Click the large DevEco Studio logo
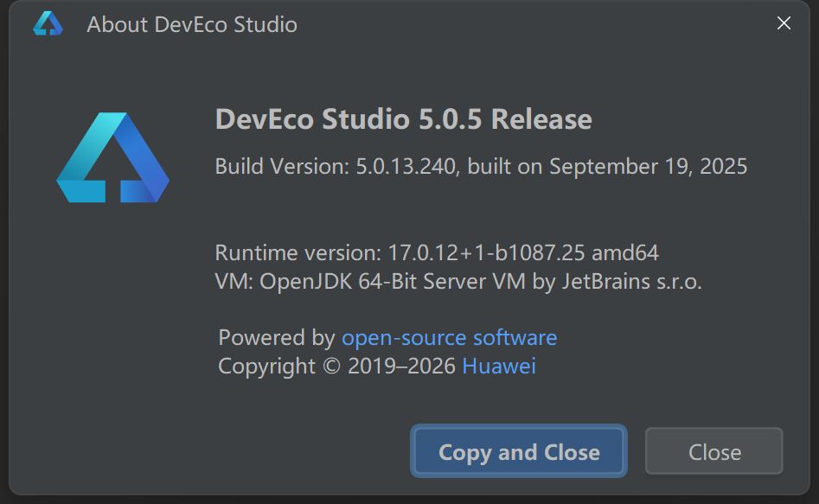Viewport: 819px width, 504px height. click(x=112, y=160)
